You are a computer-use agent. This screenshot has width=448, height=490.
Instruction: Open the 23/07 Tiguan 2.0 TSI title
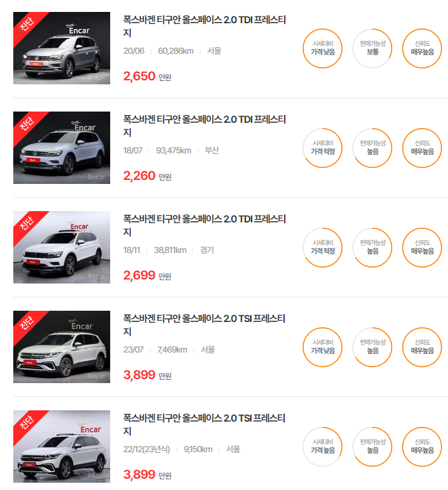[204, 325]
